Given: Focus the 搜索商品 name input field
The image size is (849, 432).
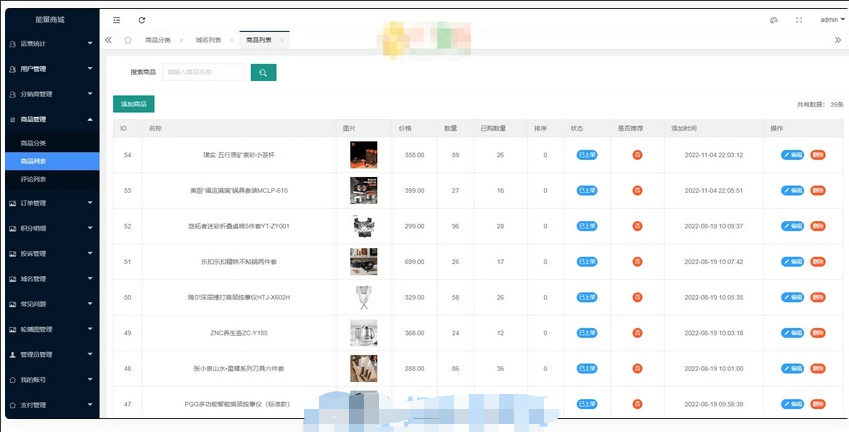Looking at the screenshot, I should tap(204, 72).
